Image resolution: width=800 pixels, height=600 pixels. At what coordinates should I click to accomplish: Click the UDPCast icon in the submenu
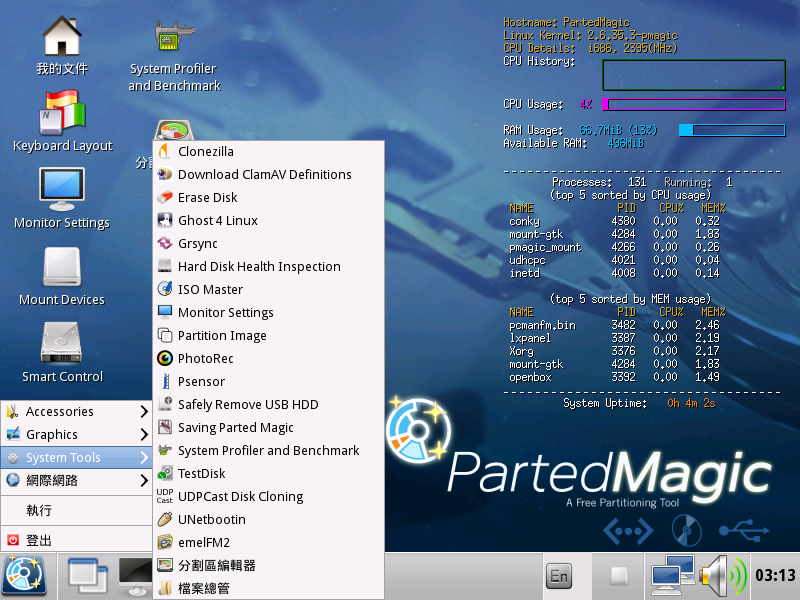pyautogui.click(x=164, y=496)
